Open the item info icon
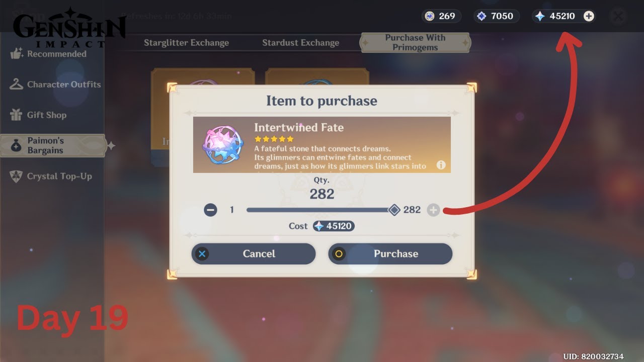 [441, 165]
